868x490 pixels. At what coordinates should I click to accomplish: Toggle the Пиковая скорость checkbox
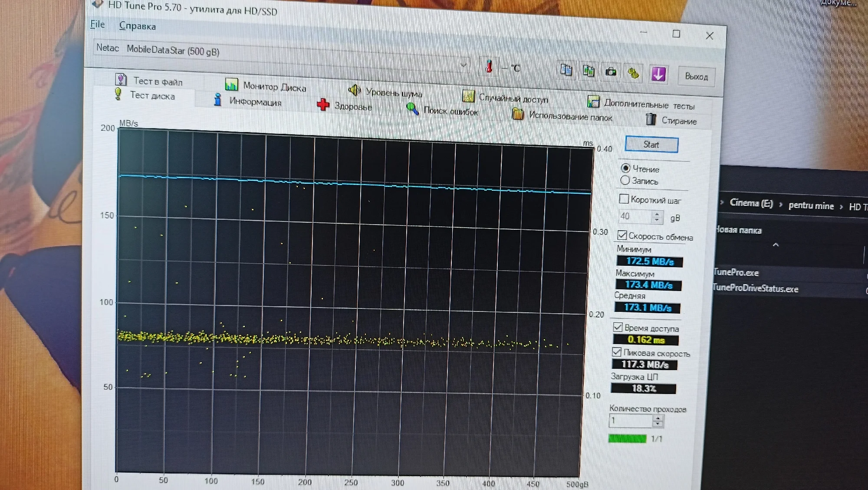[617, 352]
